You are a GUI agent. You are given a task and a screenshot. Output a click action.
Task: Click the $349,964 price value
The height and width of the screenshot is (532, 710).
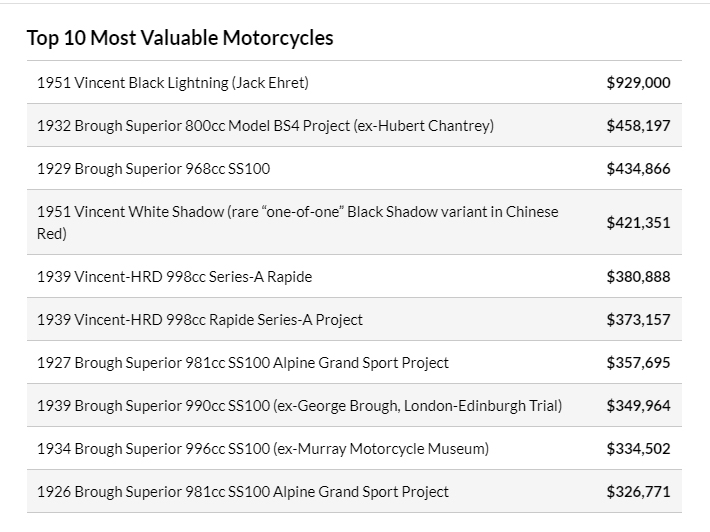(638, 405)
